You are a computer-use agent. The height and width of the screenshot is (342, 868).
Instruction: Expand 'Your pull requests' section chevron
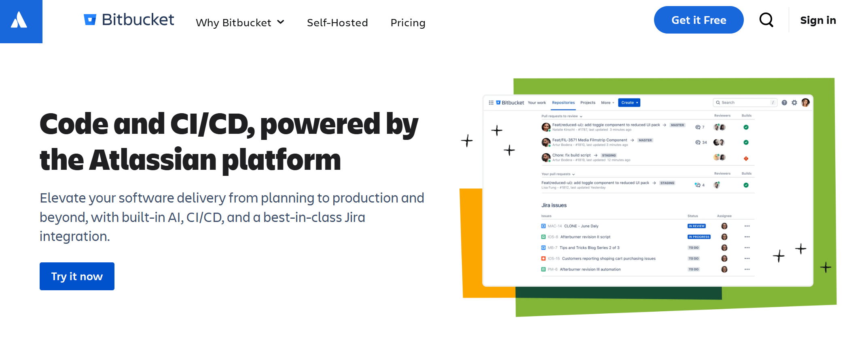(574, 174)
